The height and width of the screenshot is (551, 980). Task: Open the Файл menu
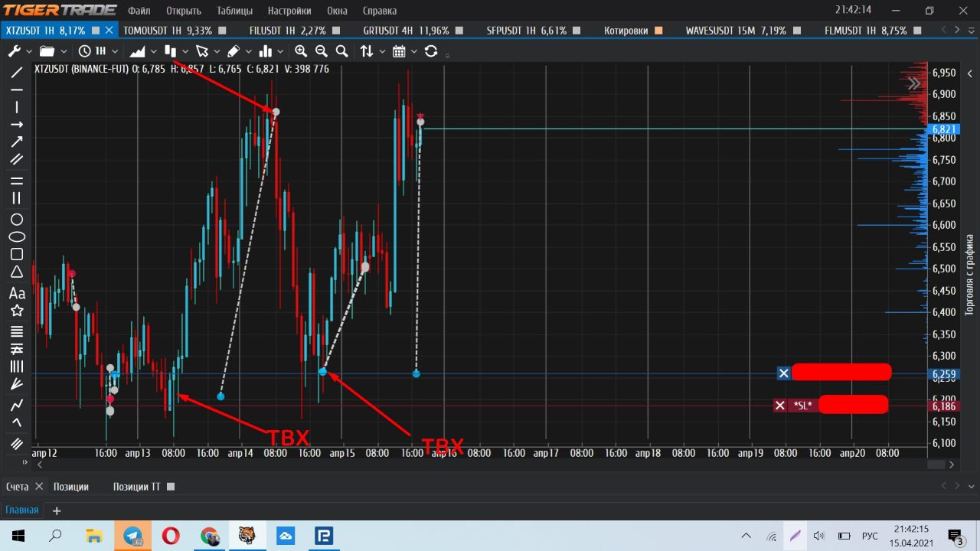tap(139, 11)
